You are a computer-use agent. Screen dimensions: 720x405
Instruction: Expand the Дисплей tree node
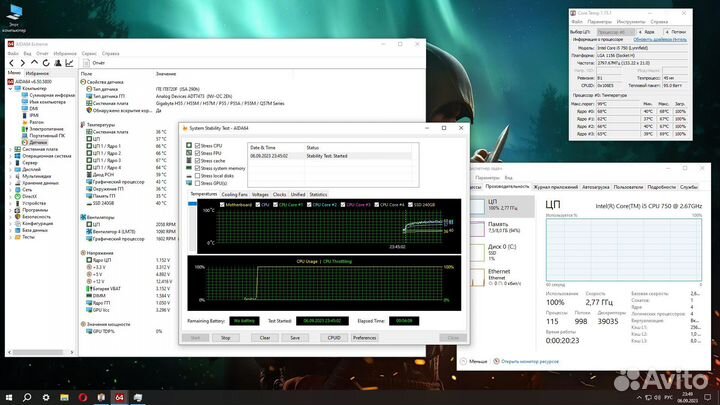[10, 169]
